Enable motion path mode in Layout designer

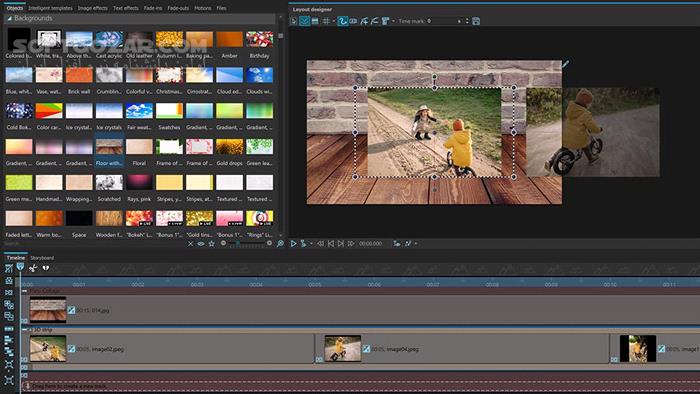342,21
